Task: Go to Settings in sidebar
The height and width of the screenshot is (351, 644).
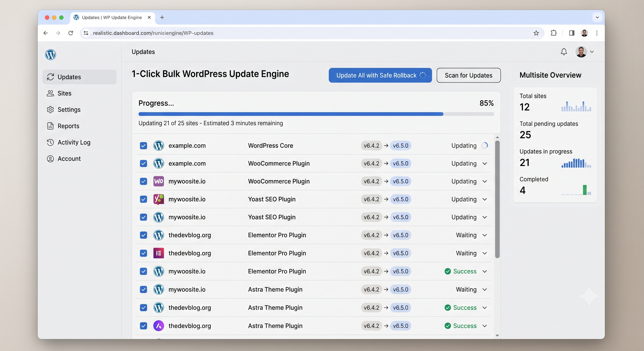Action: coord(80,109)
